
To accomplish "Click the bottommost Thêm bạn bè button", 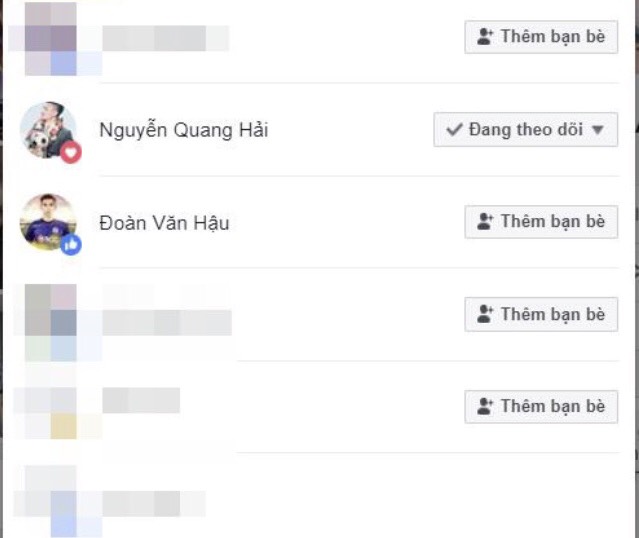I will tap(541, 406).
